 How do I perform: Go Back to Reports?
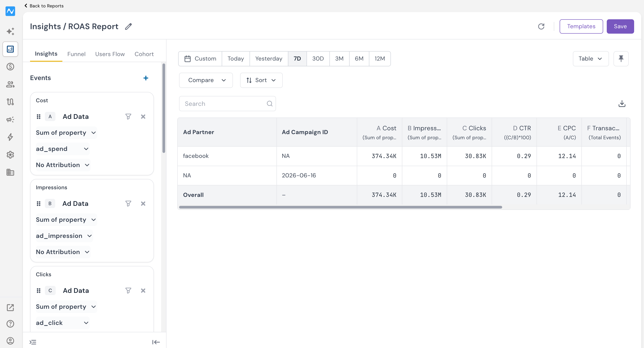point(44,6)
